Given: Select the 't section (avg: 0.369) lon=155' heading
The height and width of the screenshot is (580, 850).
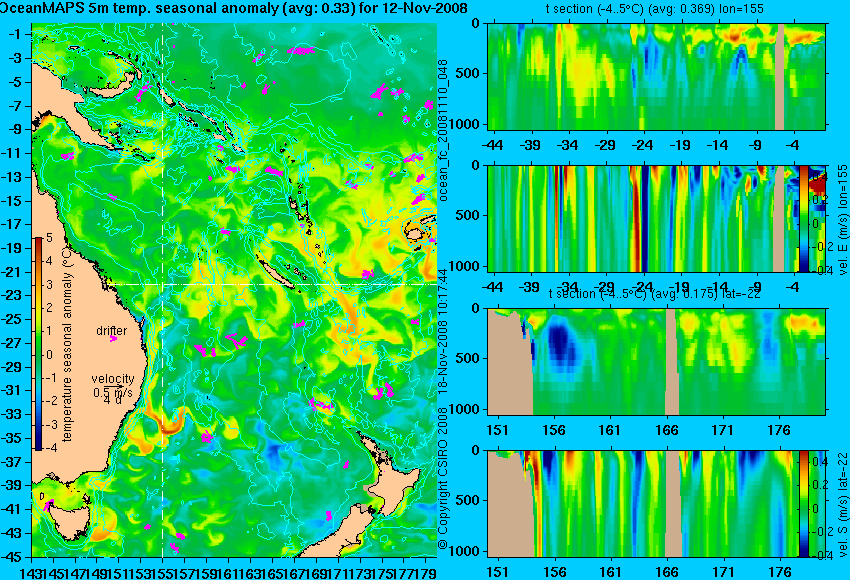Looking at the screenshot, I should 654,9.
